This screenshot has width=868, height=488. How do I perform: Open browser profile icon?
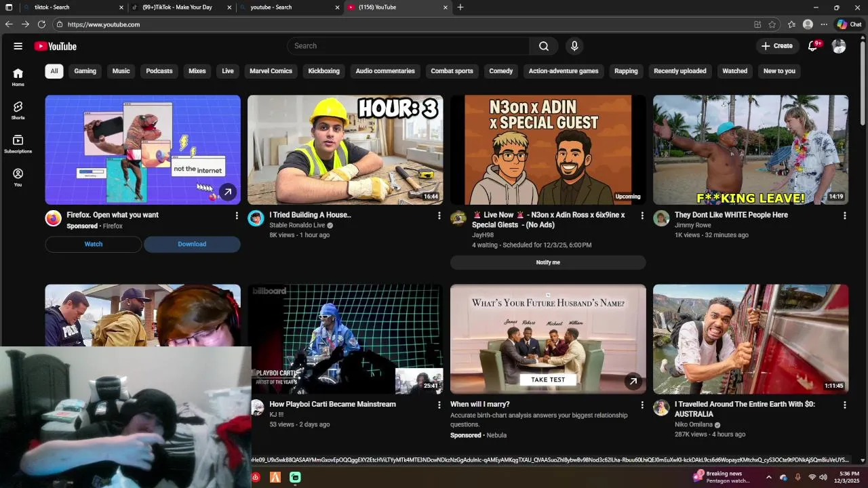pos(808,24)
